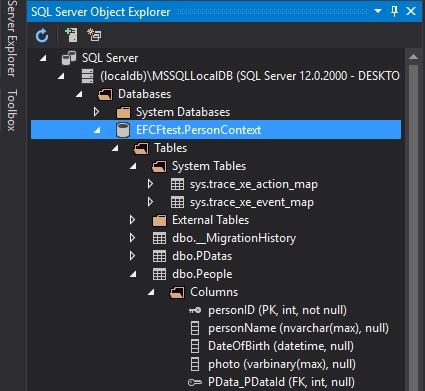
Task: Expand the External Tables folder
Action: pyautogui.click(x=132, y=220)
